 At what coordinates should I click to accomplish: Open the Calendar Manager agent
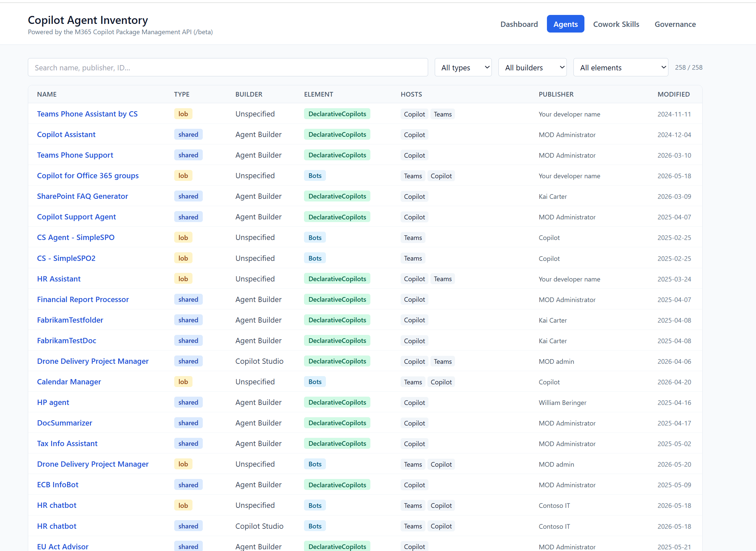[x=69, y=382]
